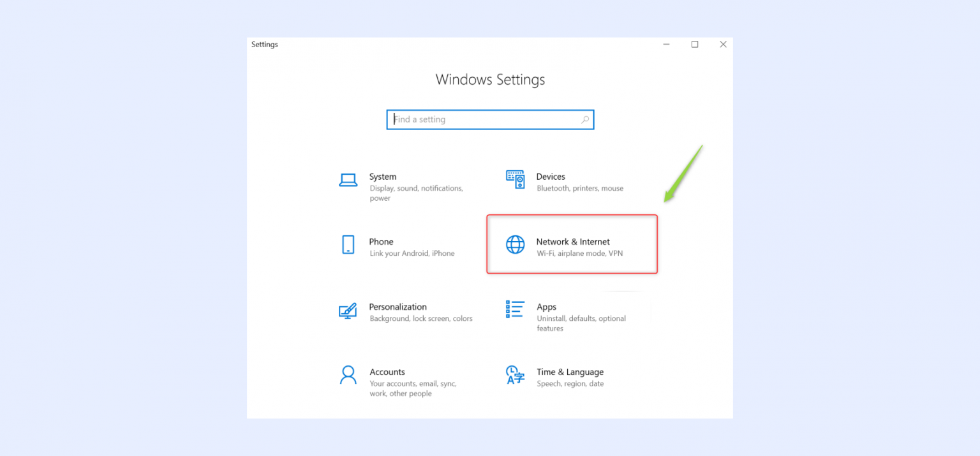
Task: Click the Devices Bluetooth icon
Action: (x=515, y=180)
